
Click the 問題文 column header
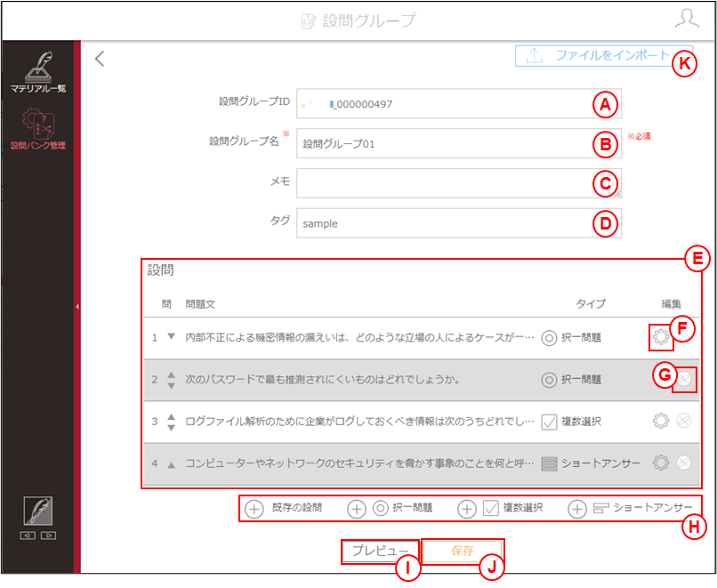click(200, 304)
